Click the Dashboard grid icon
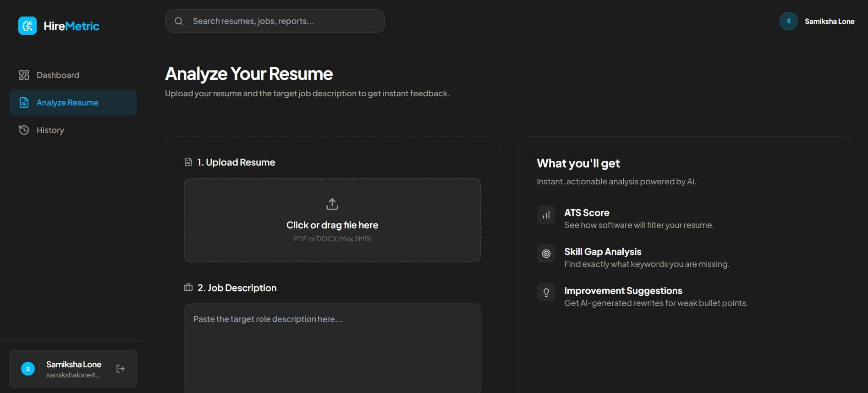The image size is (868, 393). 24,75
